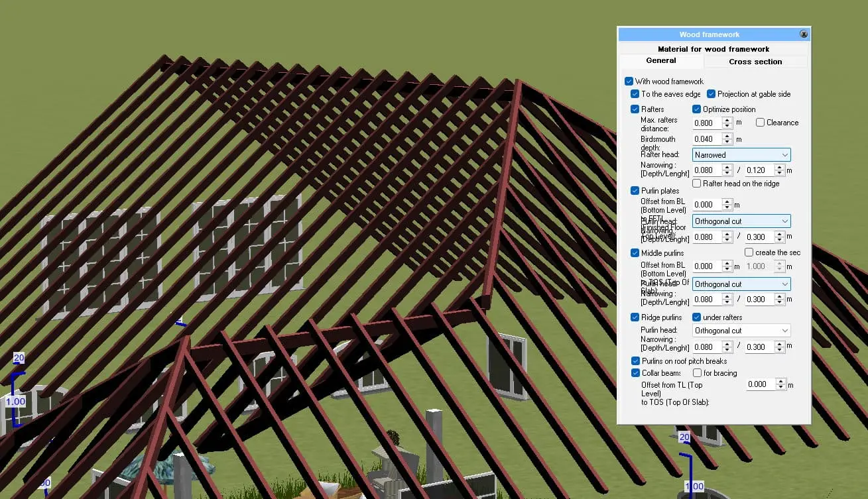This screenshot has width=868, height=499.
Task: Click Ridge purlins narrowing length 0.300 field
Action: coord(759,347)
